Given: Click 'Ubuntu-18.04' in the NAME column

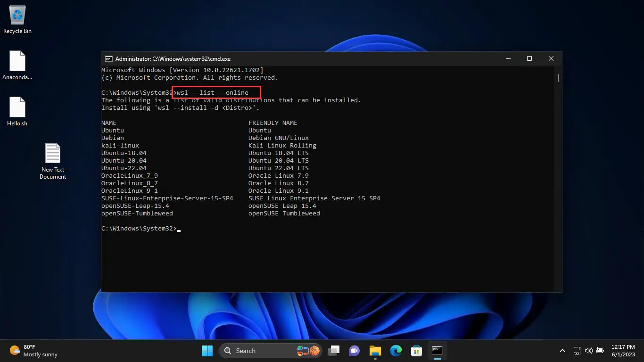Looking at the screenshot, I should (124, 153).
